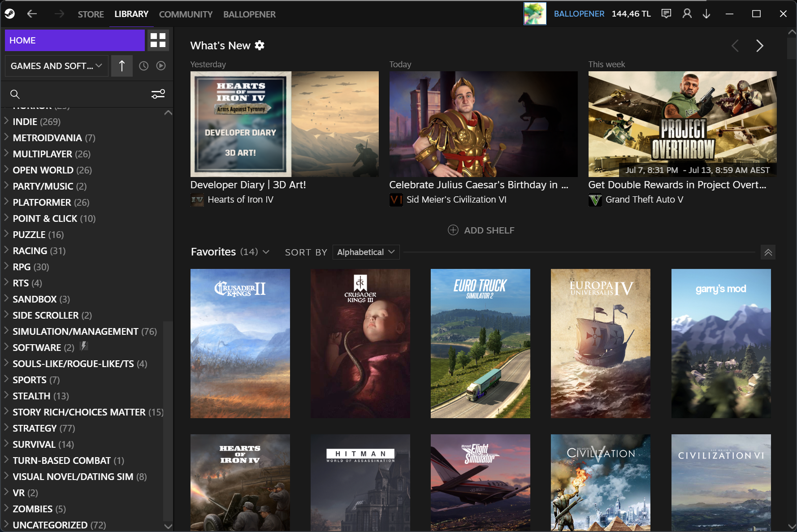
Task: Open Microsoft Flight Simulator cover
Action: (481, 483)
